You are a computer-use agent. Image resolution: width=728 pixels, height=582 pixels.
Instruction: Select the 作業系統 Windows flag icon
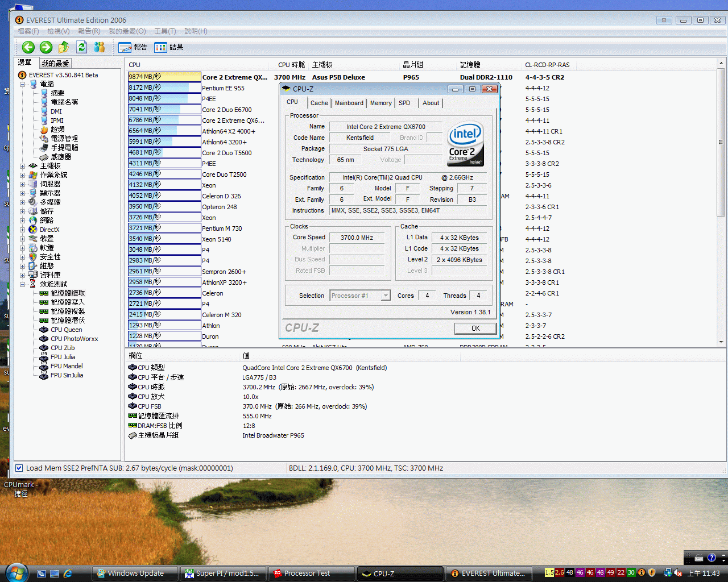pos(33,175)
